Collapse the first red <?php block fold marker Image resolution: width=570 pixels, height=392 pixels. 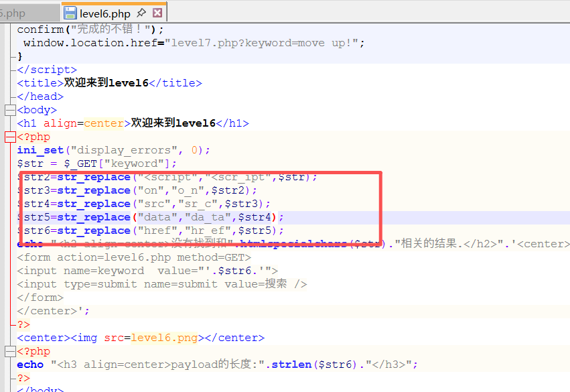[10, 137]
